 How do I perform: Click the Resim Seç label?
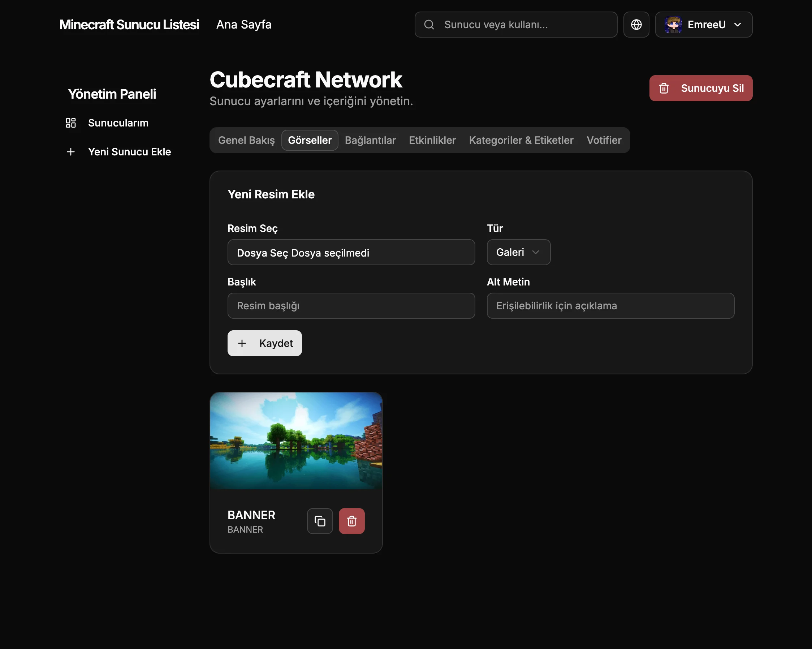[252, 228]
